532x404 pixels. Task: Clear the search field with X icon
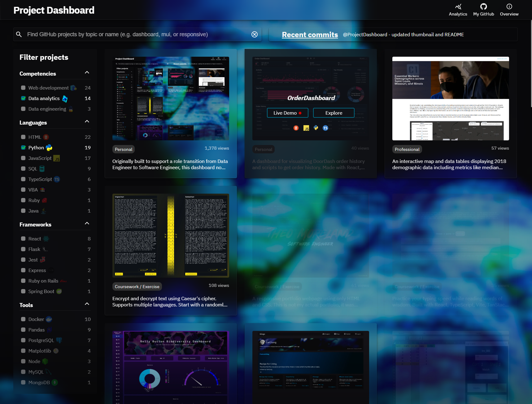click(x=255, y=34)
